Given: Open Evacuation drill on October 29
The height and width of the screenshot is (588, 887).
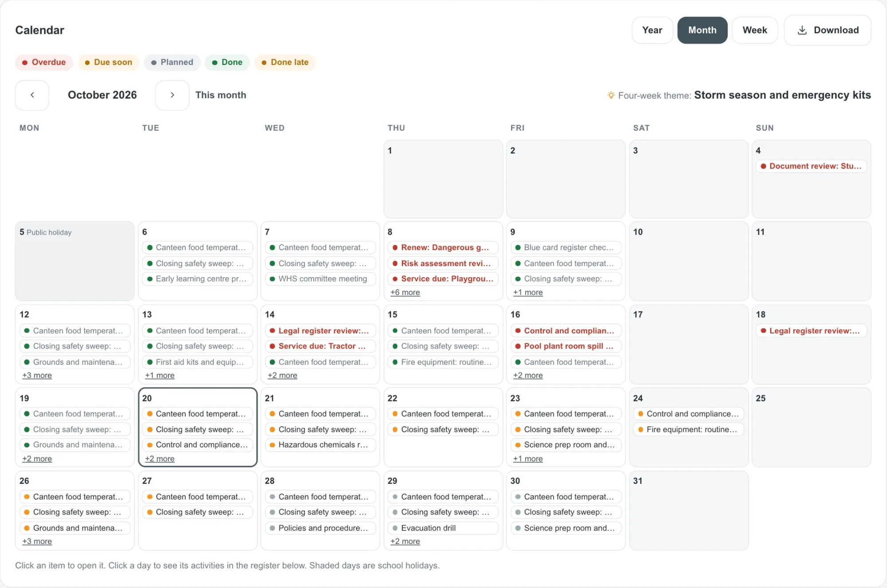Looking at the screenshot, I should pyautogui.click(x=443, y=528).
